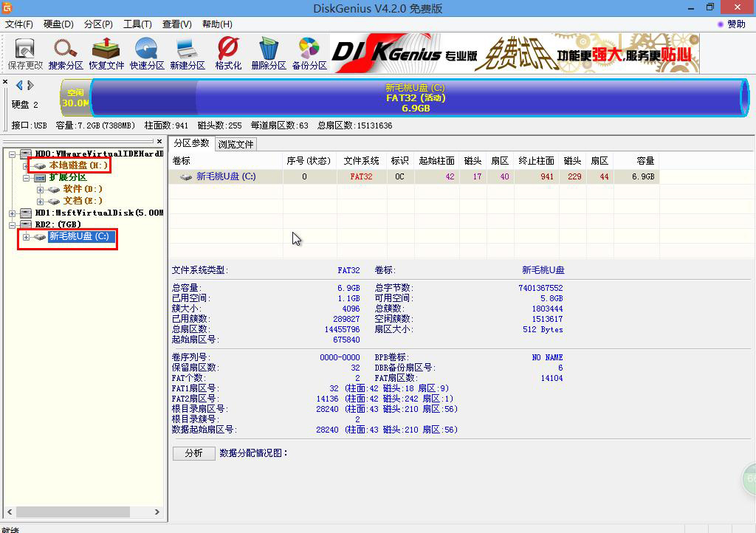Screen dimensions: 756x533
Task: Collapse the RD2 (7GB) node
Action: pos(12,224)
